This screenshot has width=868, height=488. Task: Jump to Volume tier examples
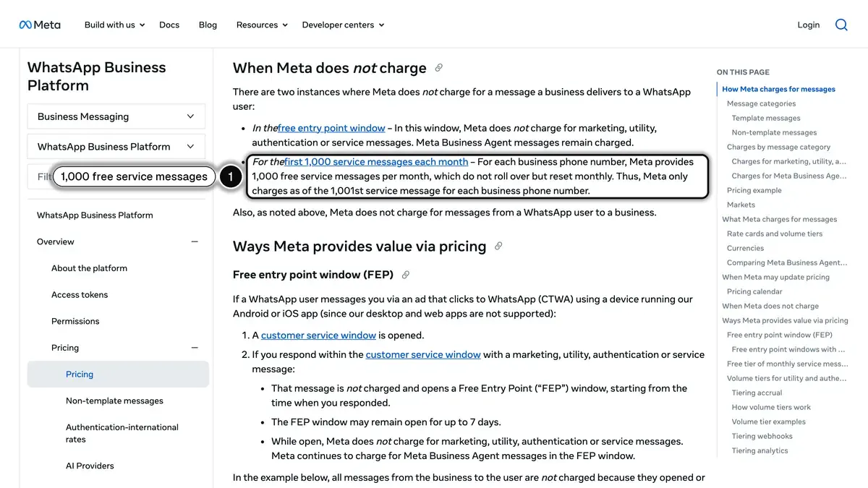point(768,421)
